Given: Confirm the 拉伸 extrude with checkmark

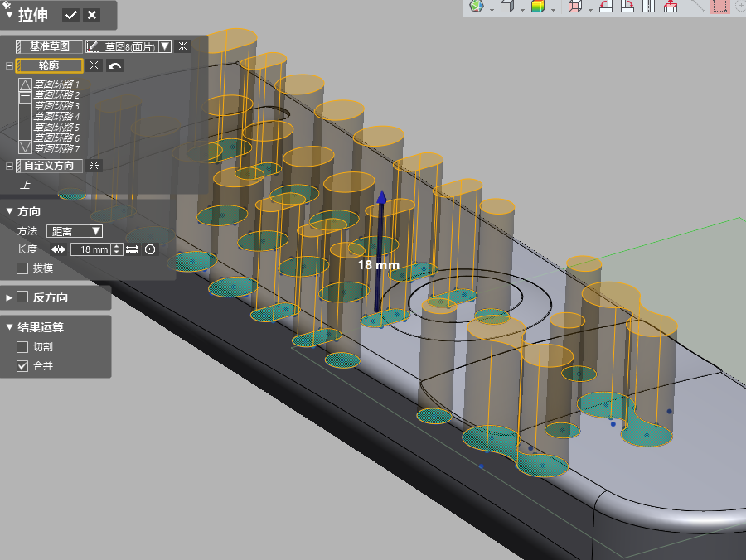Looking at the screenshot, I should coord(71,15).
